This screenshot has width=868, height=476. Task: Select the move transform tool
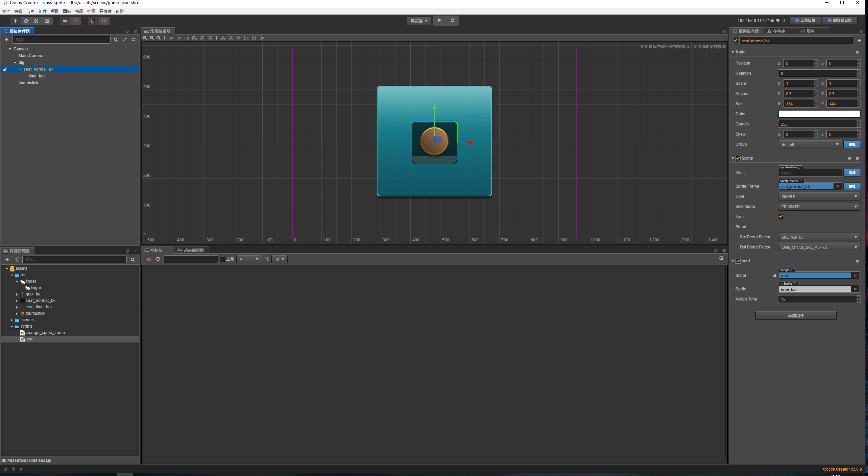click(15, 21)
